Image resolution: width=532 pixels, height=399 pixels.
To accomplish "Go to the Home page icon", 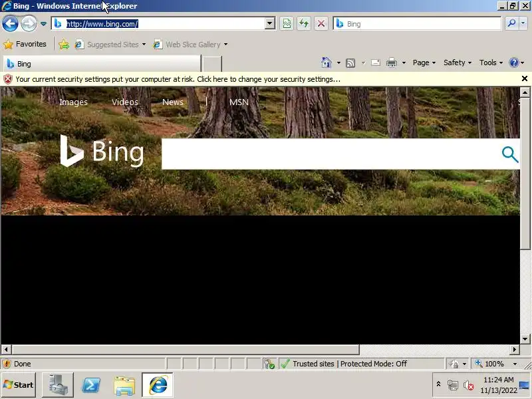I will (x=327, y=63).
